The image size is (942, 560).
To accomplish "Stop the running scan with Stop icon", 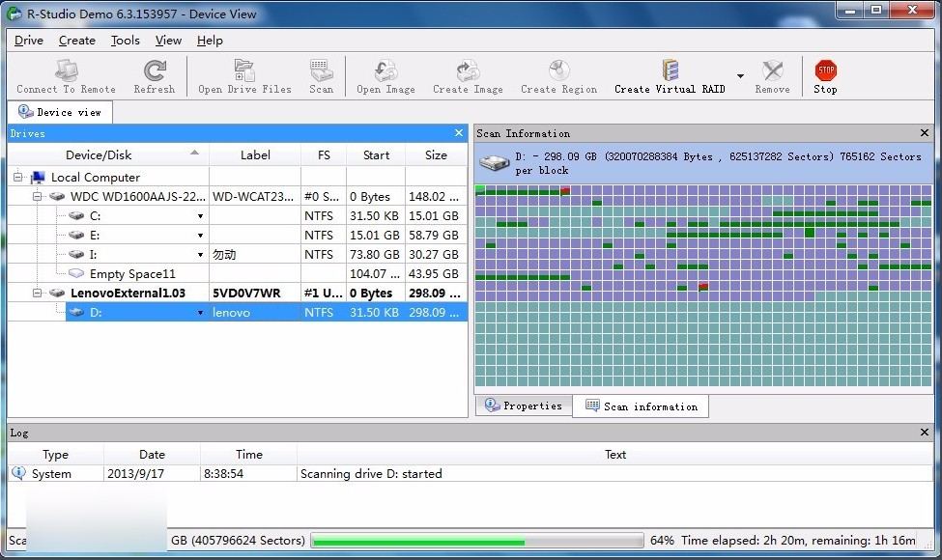I will click(825, 70).
